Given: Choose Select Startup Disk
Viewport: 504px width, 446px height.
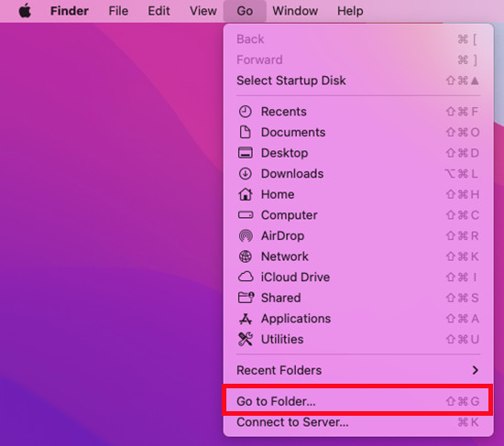Looking at the screenshot, I should 358,81.
